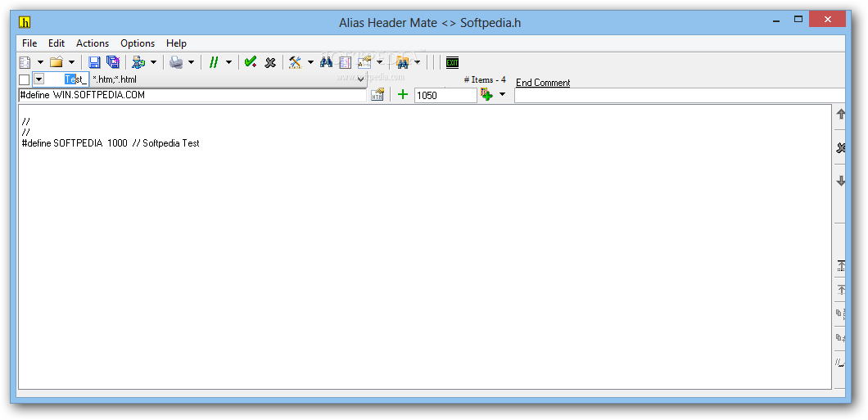Open the dropdown beside New file icon
868x420 pixels.
coord(40,62)
